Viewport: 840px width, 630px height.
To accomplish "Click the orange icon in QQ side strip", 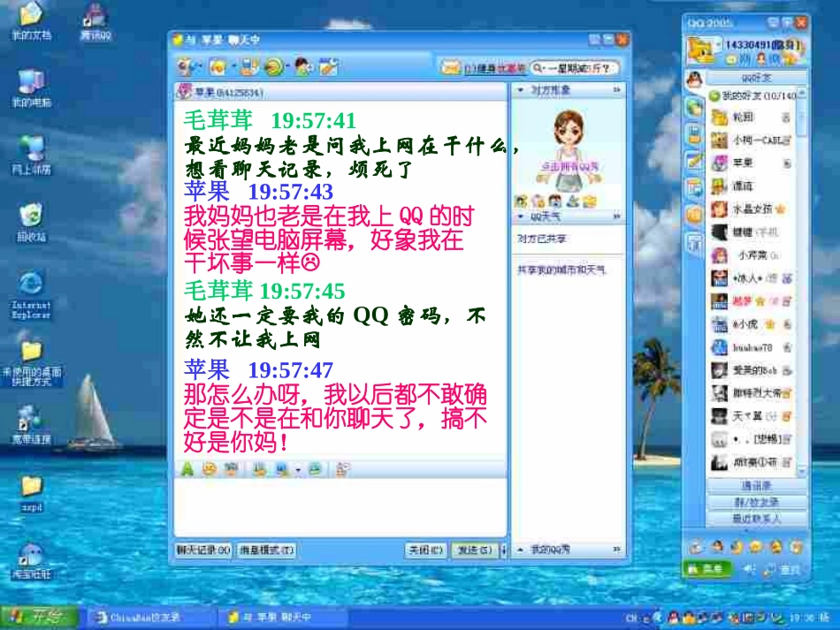I will pyautogui.click(x=694, y=216).
